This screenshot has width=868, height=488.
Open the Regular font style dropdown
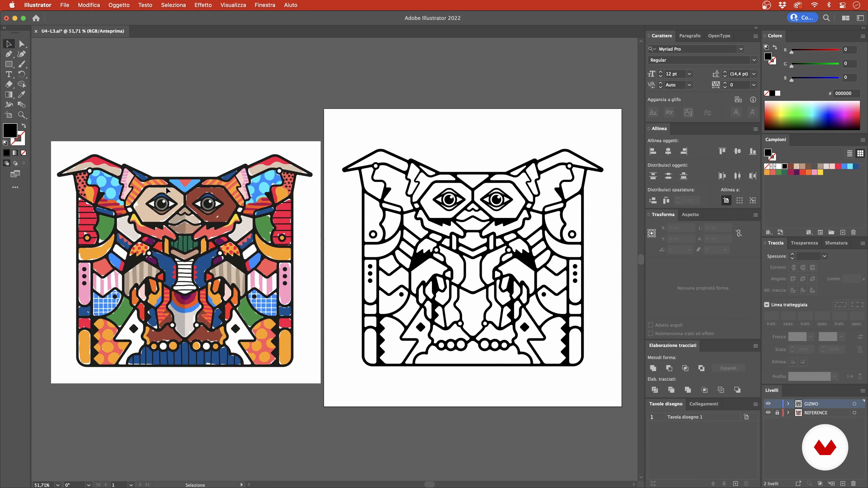click(x=754, y=60)
